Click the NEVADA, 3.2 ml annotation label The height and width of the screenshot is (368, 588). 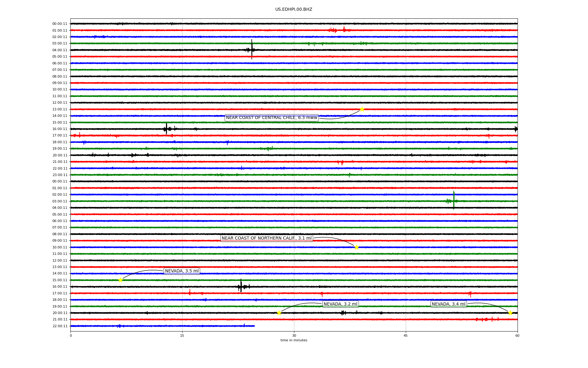point(340,304)
